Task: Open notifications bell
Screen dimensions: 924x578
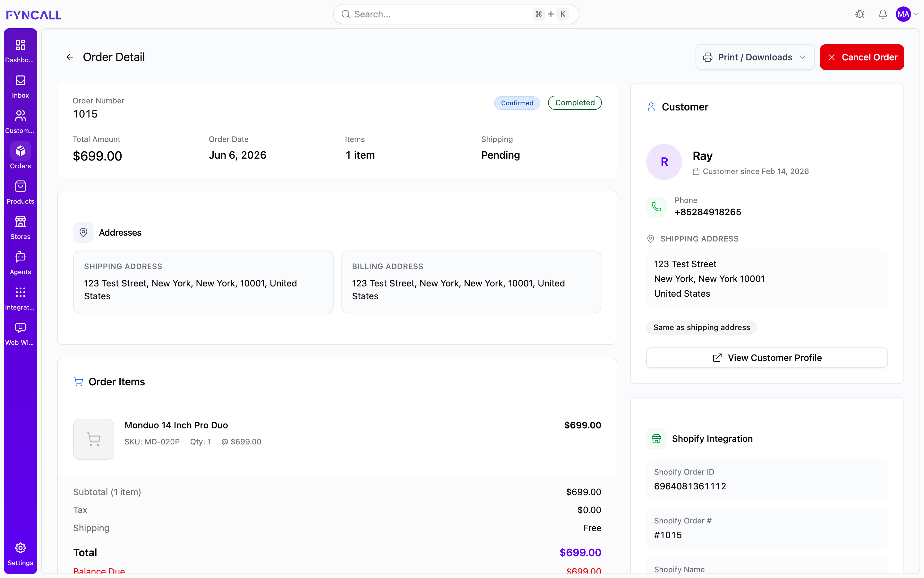Action: [882, 14]
